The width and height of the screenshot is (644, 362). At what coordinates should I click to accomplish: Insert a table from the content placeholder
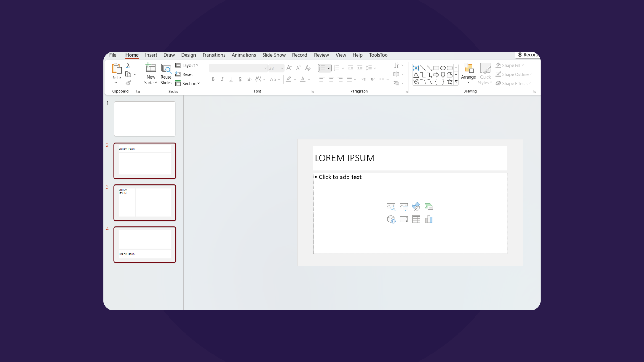click(x=416, y=219)
